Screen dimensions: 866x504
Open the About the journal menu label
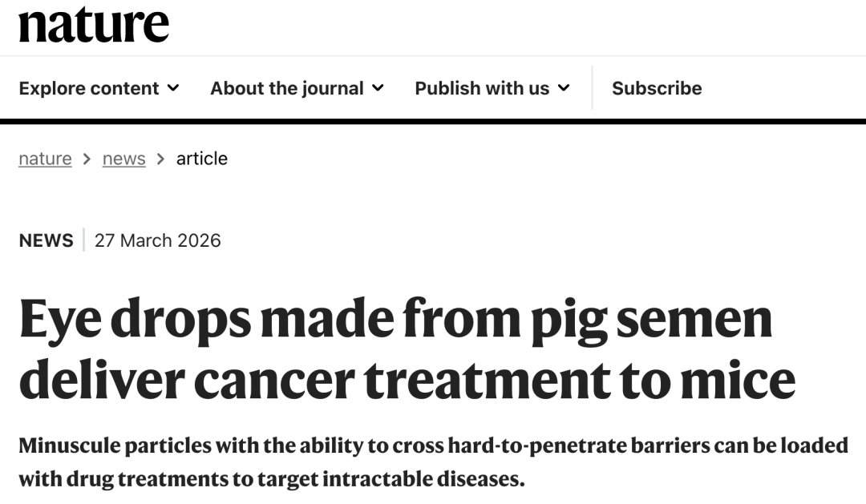tap(286, 88)
